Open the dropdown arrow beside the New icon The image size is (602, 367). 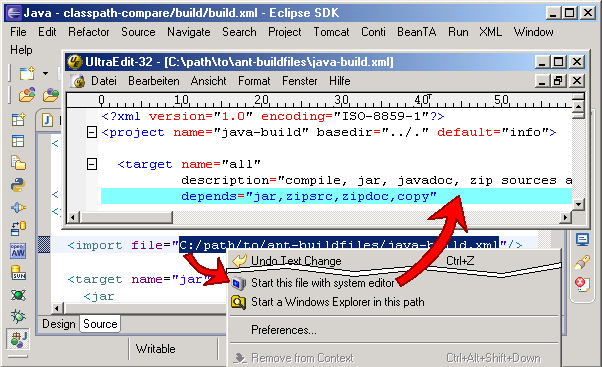(x=46, y=73)
